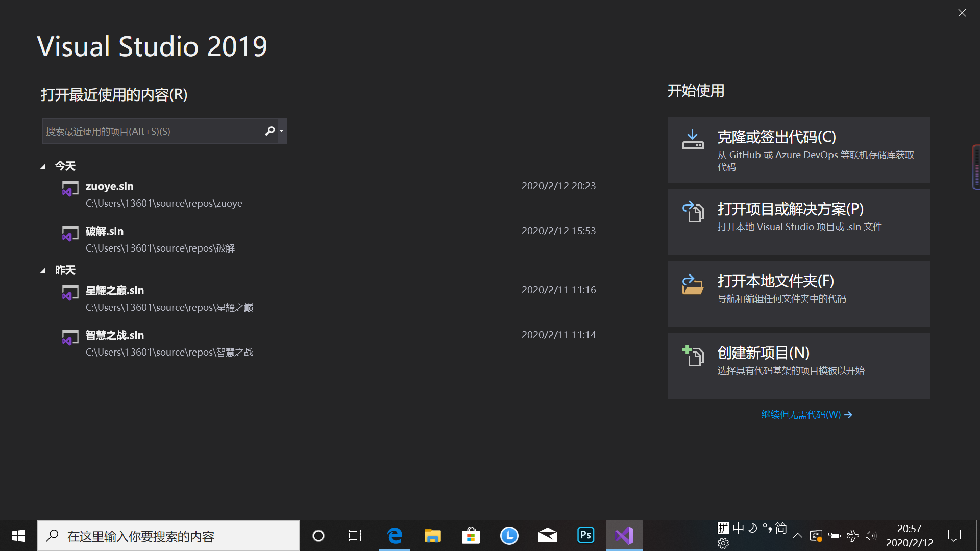Open the search options dropdown arrow

point(281,131)
